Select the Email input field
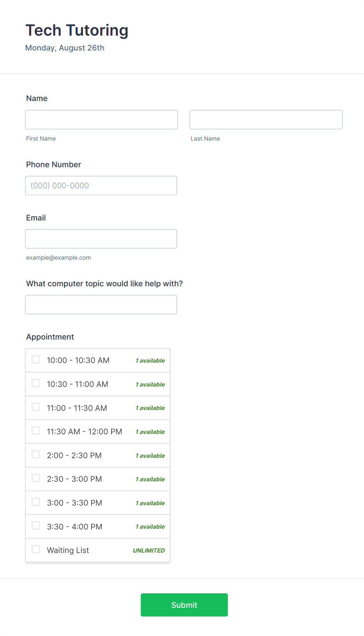 pyautogui.click(x=101, y=239)
